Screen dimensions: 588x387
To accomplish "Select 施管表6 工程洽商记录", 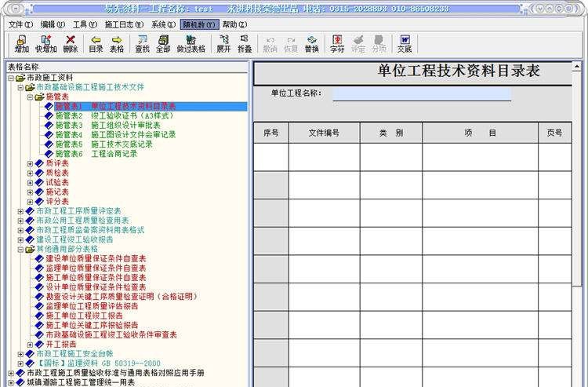I will (96, 154).
